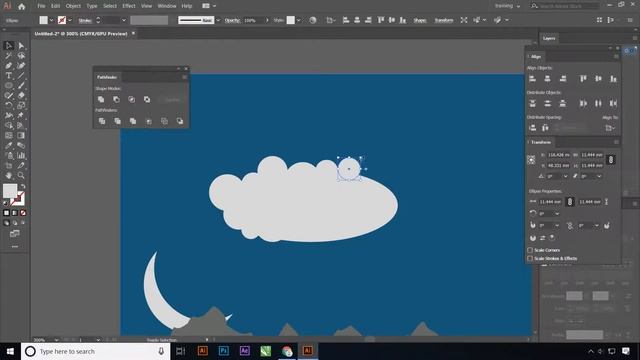This screenshot has height=360, width=640.
Task: Click Minus Back pathfinder icon
Action: [180, 121]
